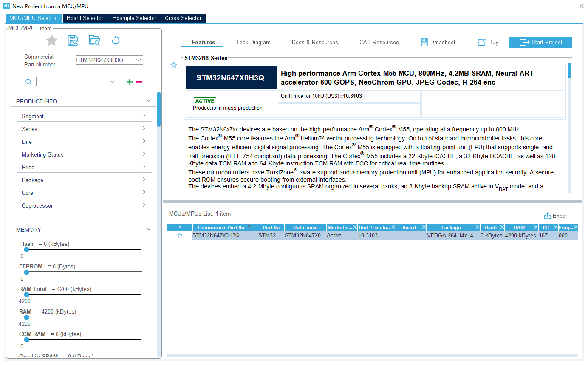Open the load saved search folder icon
This screenshot has height=365, width=588.
[94, 40]
